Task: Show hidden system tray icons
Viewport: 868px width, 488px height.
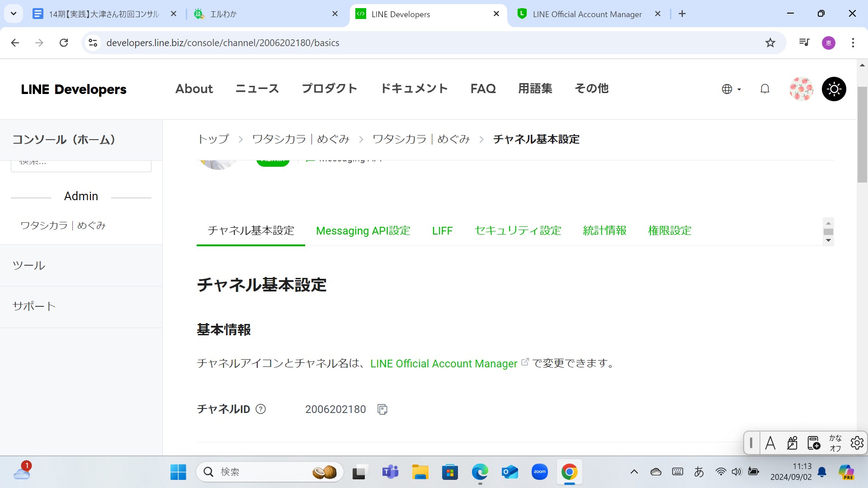Action: 634,472
